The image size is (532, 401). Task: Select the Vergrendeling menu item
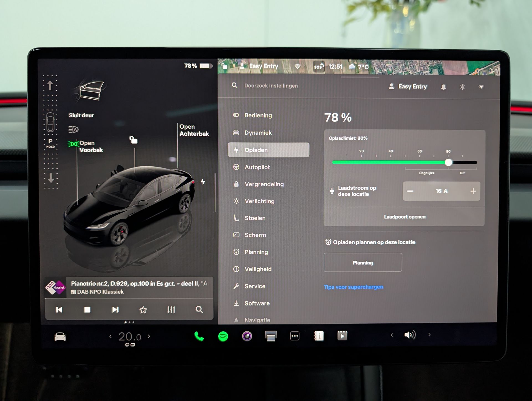(x=264, y=184)
